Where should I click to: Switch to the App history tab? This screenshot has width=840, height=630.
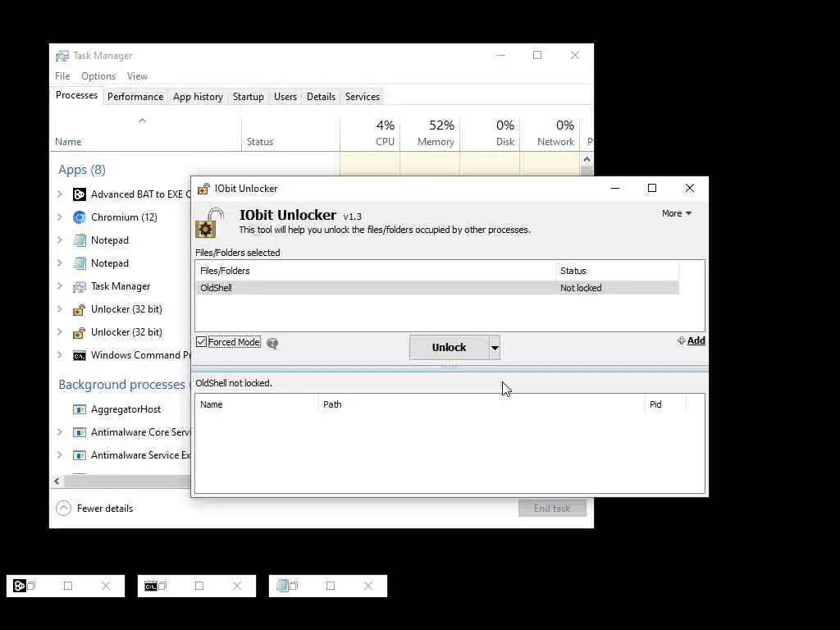[198, 97]
